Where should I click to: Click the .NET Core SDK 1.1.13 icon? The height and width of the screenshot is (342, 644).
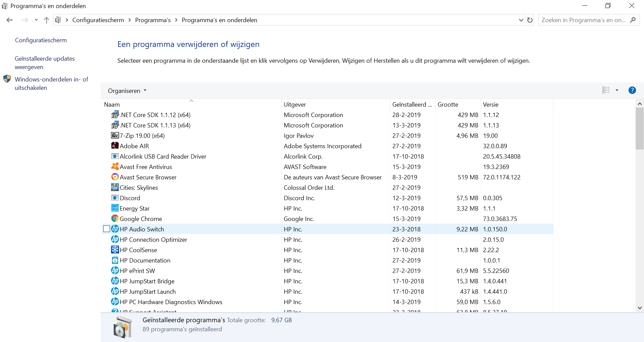click(x=115, y=125)
